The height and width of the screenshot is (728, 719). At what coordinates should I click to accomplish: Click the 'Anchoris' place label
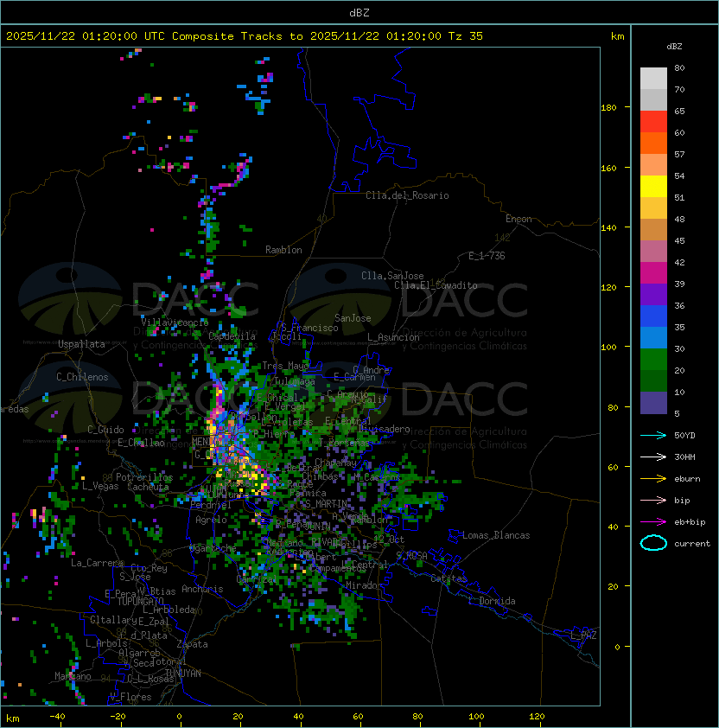202,589
